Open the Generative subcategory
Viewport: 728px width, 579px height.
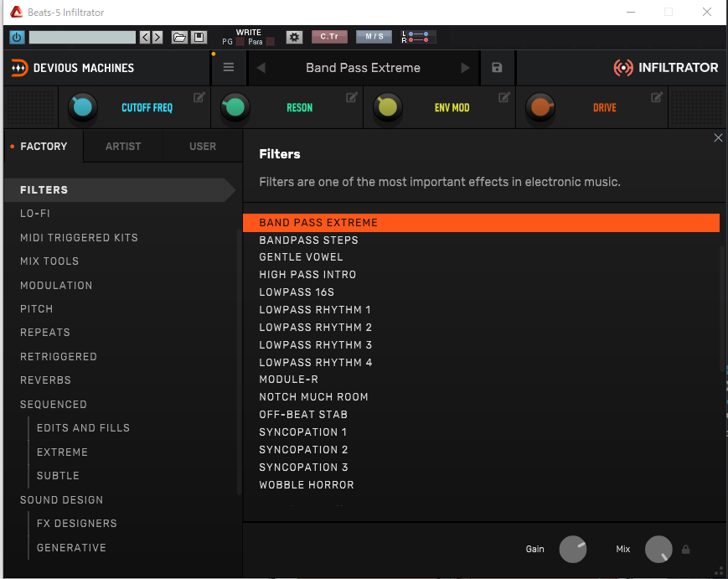pyautogui.click(x=71, y=548)
